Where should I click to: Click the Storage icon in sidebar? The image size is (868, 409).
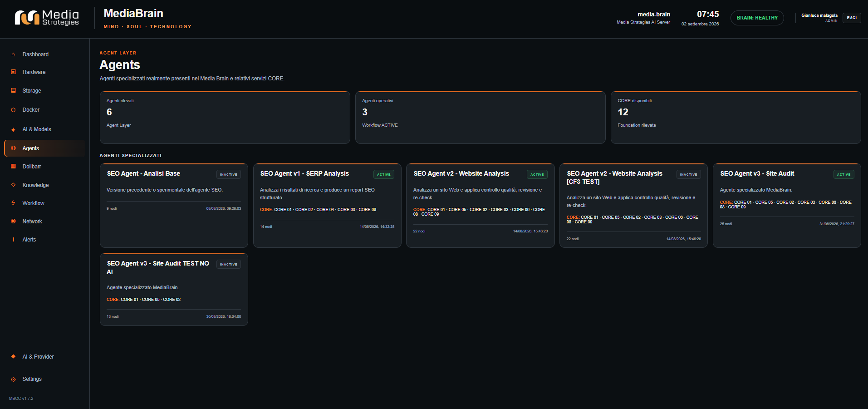tap(13, 90)
